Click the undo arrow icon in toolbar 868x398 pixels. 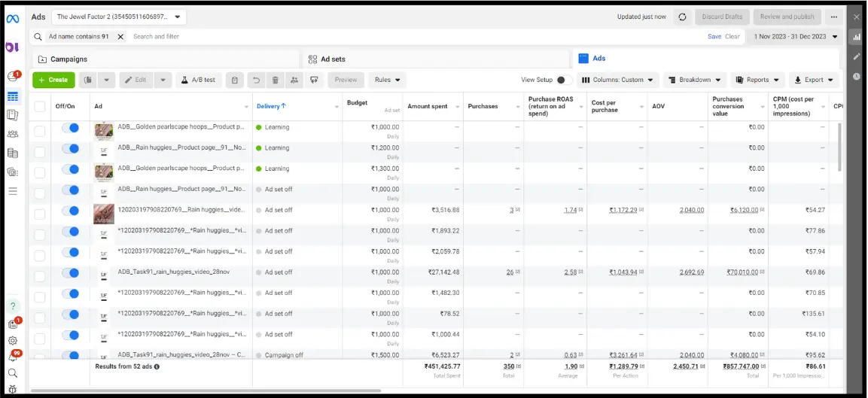pos(257,80)
